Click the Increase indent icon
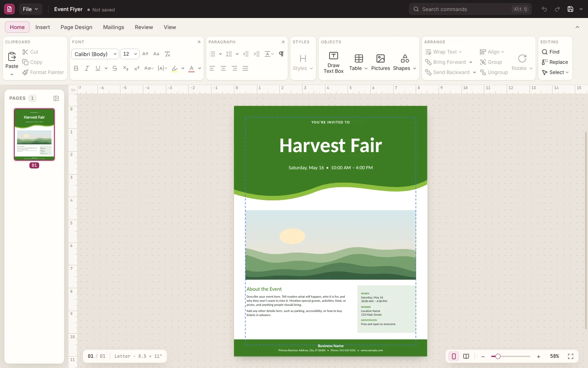The height and width of the screenshot is (368, 588). (x=257, y=54)
